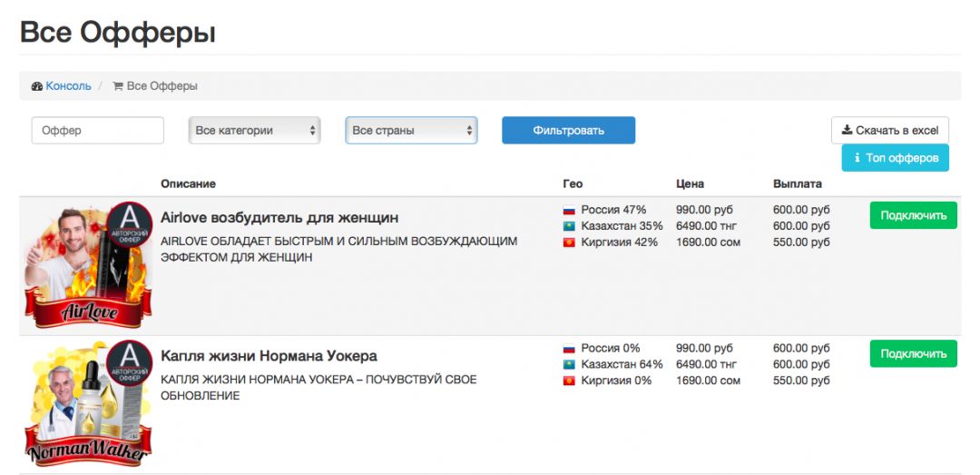Open the Norman Walker product thumbnail
This screenshot has height=475, width=980.
pos(88,404)
